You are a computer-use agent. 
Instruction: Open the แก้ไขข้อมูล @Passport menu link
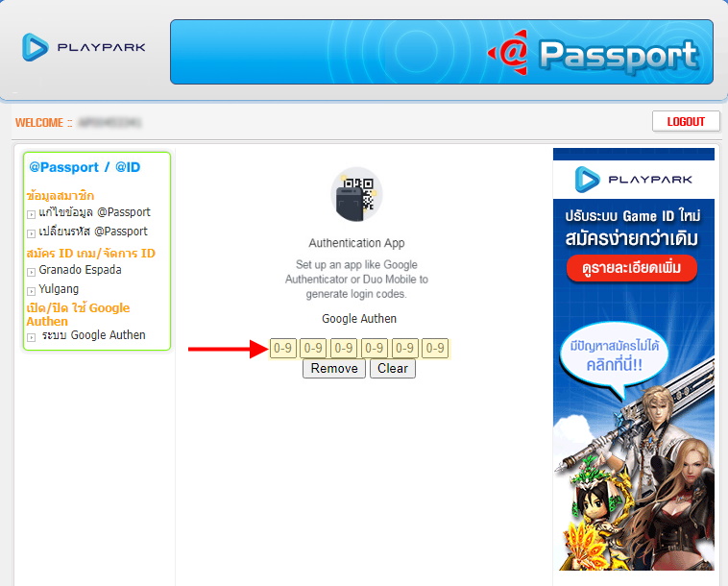(x=95, y=212)
